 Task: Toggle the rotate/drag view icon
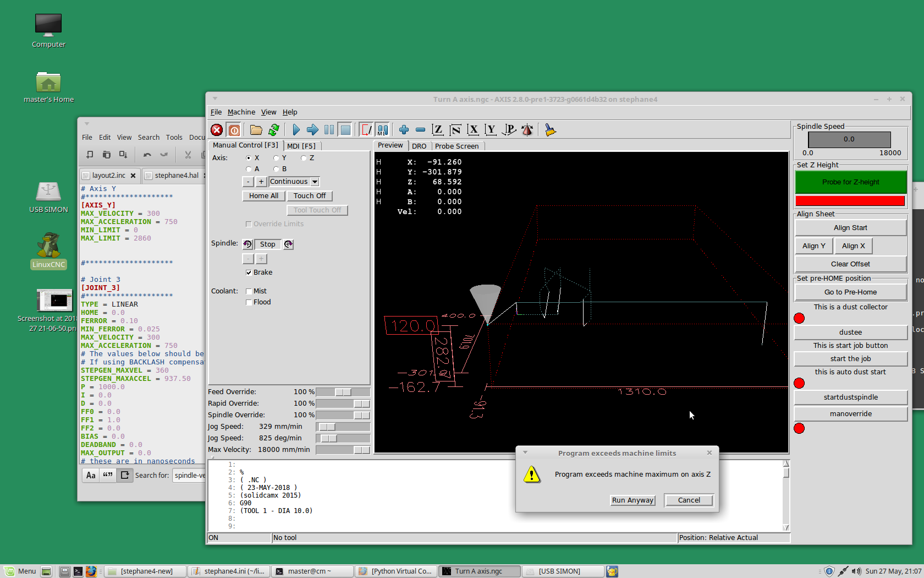[527, 130]
